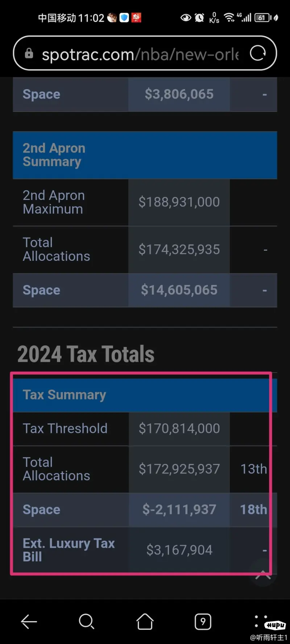Tap the 2nd Apron Maximum label
The image size is (290, 644).
[54, 202]
